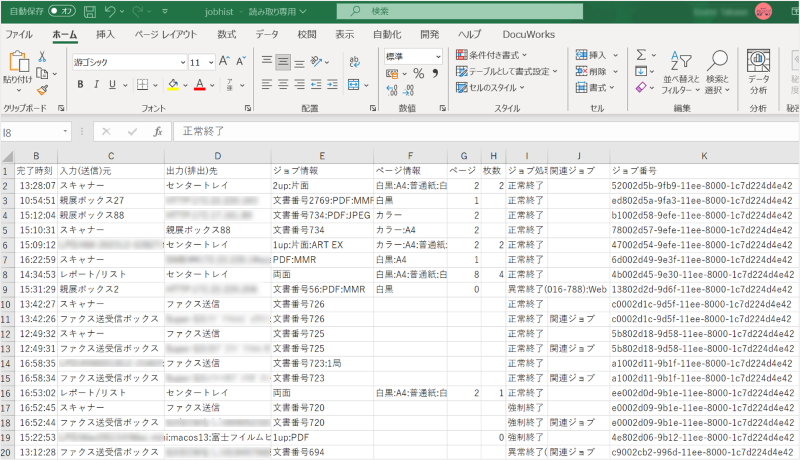The image size is (800, 460).
Task: Toggle Italic formatting
Action: click(96, 84)
